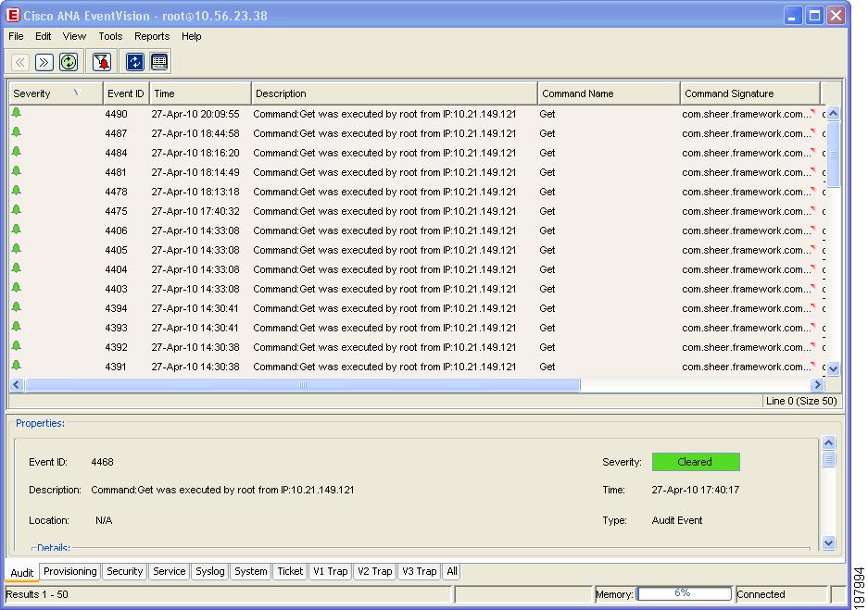This screenshot has height=610, width=868.
Task: Switch to the V1 Trap tab
Action: [330, 571]
